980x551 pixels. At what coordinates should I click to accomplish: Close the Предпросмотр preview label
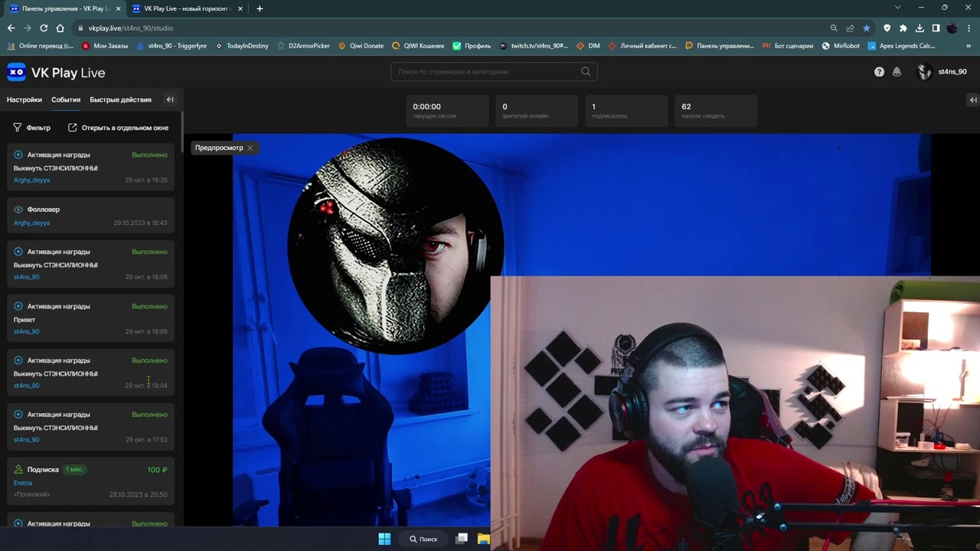(x=250, y=148)
